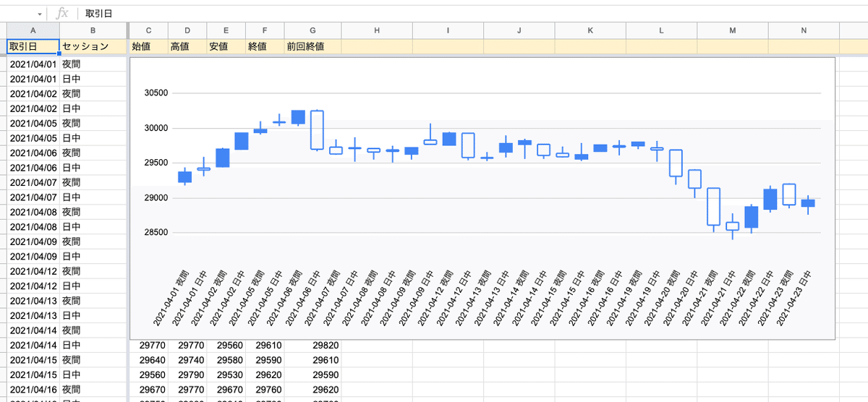Select column L header

tap(662, 30)
